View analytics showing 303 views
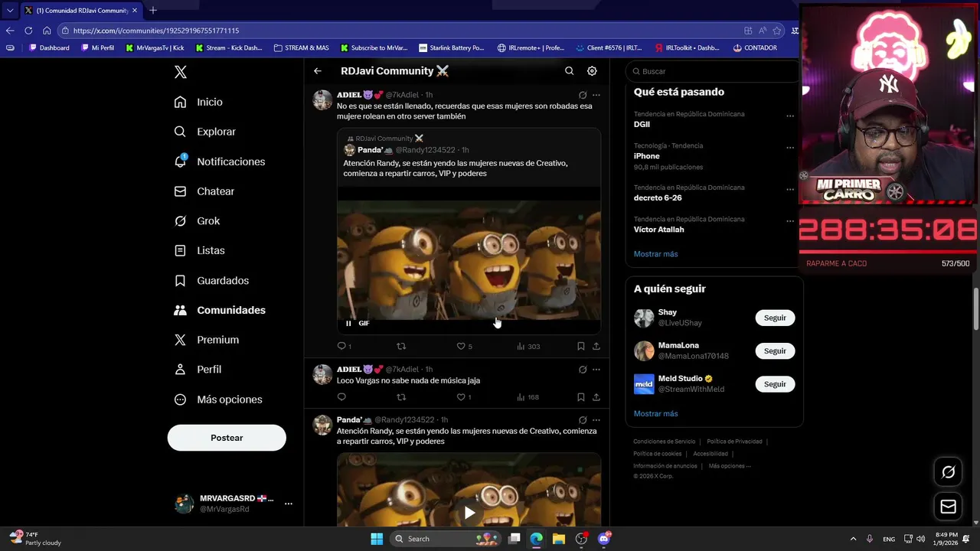980x551 pixels. [x=528, y=346]
